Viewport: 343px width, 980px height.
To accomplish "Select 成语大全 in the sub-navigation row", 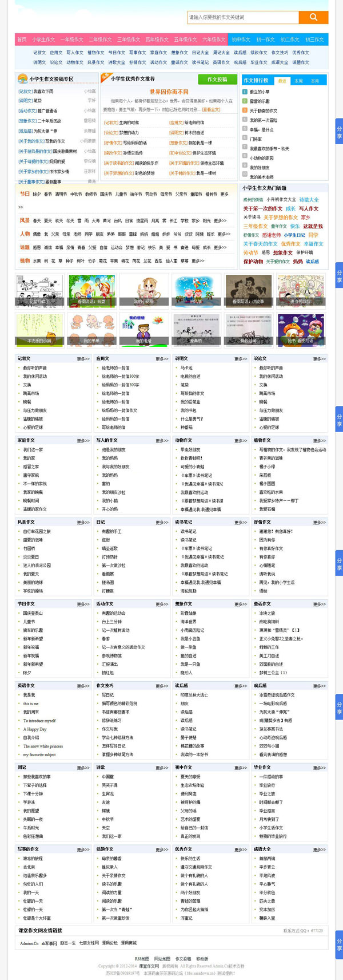I will pyautogui.click(x=280, y=62).
